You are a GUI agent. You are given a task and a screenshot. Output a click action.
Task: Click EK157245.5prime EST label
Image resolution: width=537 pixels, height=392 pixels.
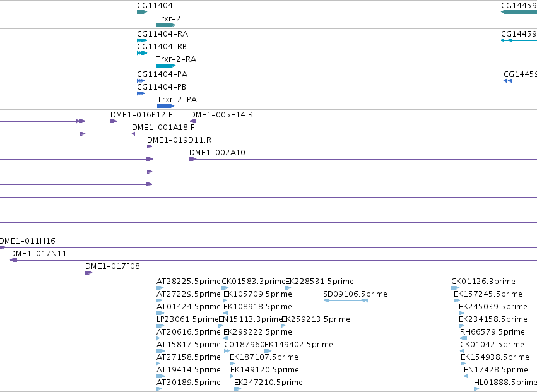point(488,294)
